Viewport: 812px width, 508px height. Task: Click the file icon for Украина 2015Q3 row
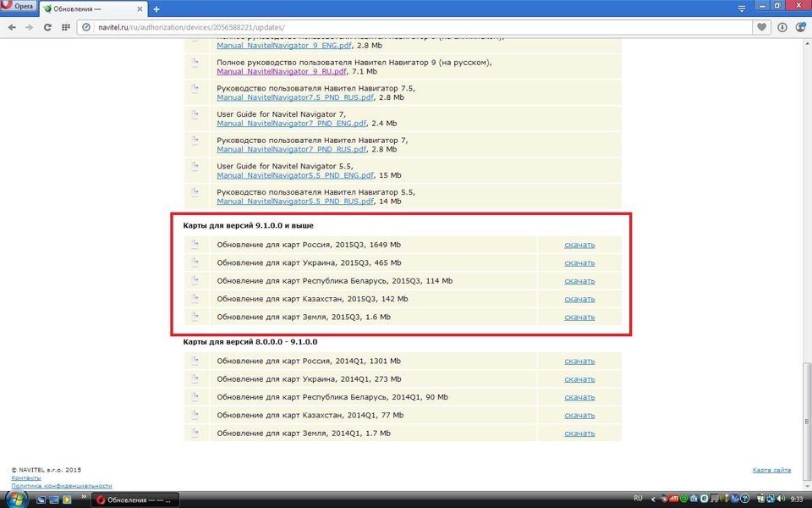tap(195, 262)
